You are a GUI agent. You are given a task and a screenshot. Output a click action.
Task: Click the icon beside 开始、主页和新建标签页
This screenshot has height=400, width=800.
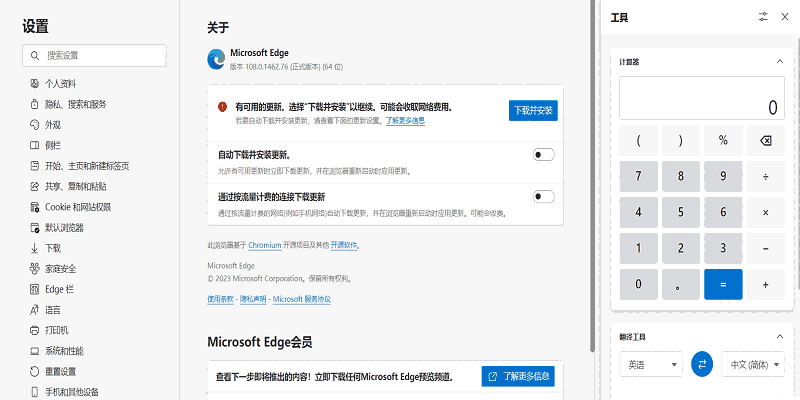click(35, 166)
